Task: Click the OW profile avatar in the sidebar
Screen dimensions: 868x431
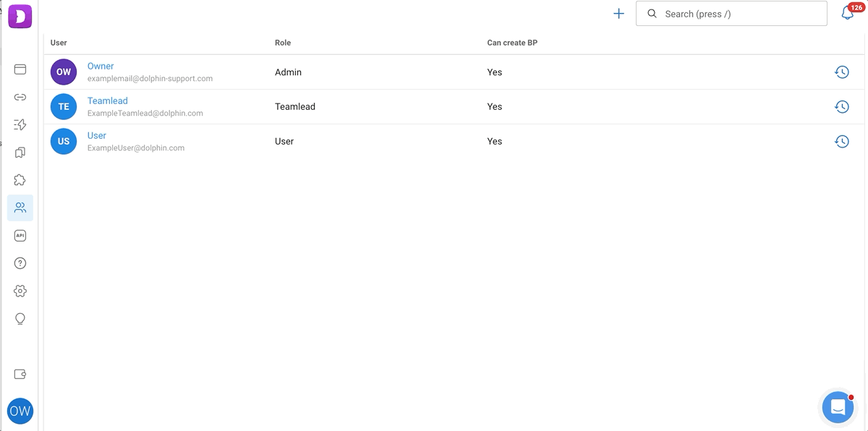Action: click(20, 411)
